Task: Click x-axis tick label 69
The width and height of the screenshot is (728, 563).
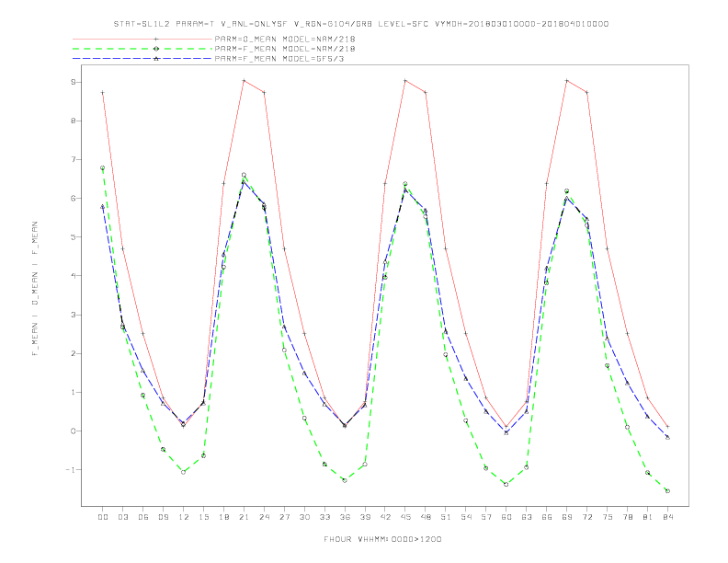Action: click(x=567, y=517)
